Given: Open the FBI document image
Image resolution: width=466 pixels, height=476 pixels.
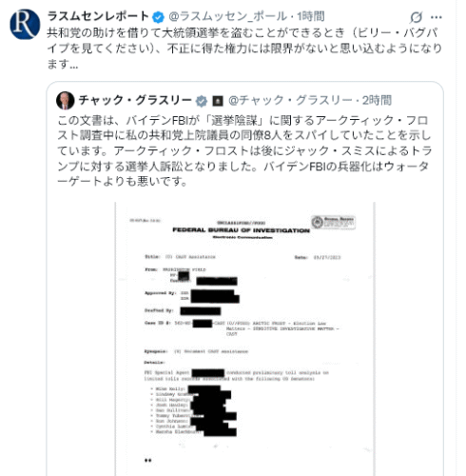Looking at the screenshot, I should click(x=244, y=339).
